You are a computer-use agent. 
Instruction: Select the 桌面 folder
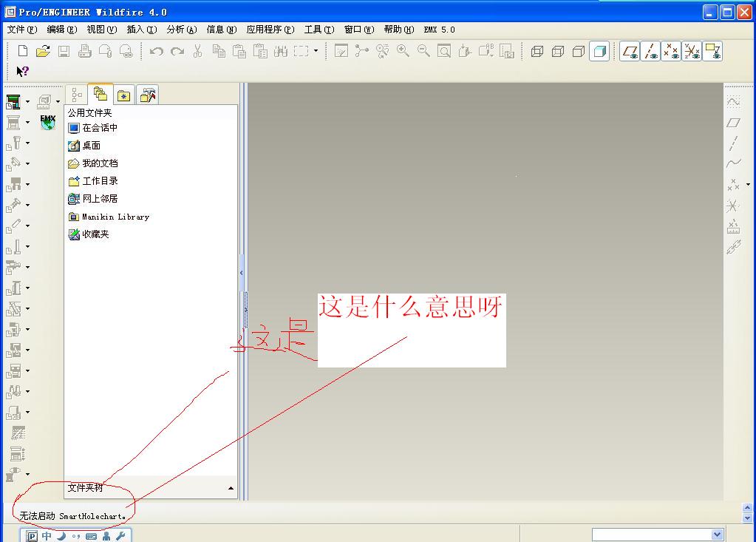coord(84,145)
